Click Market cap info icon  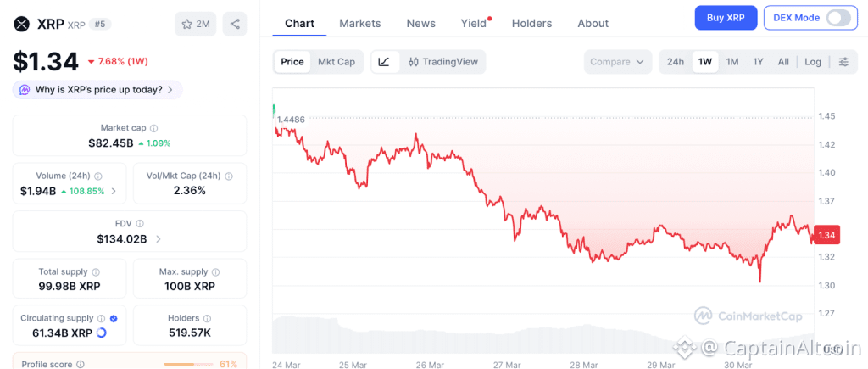[153, 128]
